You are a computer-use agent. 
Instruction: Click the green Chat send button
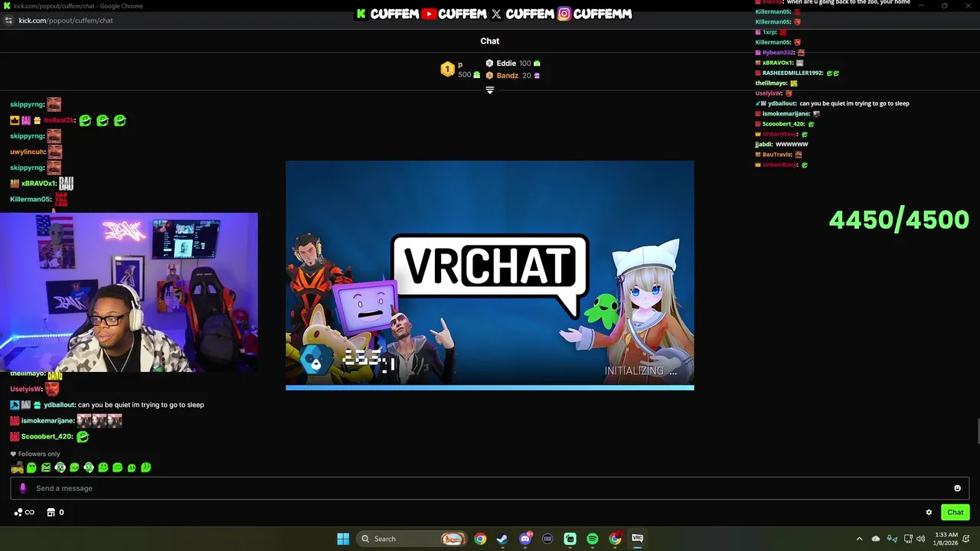pos(955,513)
